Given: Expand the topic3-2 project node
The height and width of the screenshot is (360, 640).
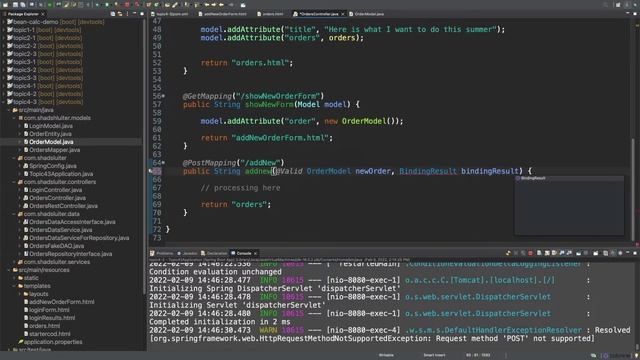Looking at the screenshot, I should point(4,70).
